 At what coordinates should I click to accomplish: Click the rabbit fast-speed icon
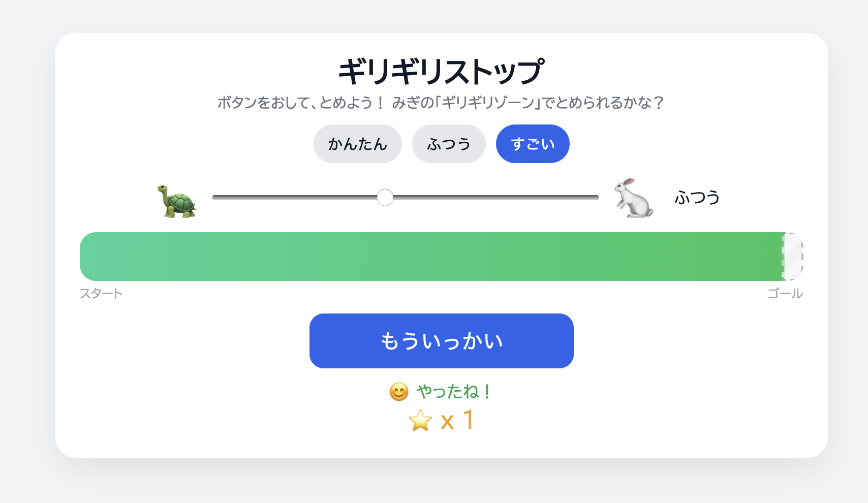[x=633, y=198]
